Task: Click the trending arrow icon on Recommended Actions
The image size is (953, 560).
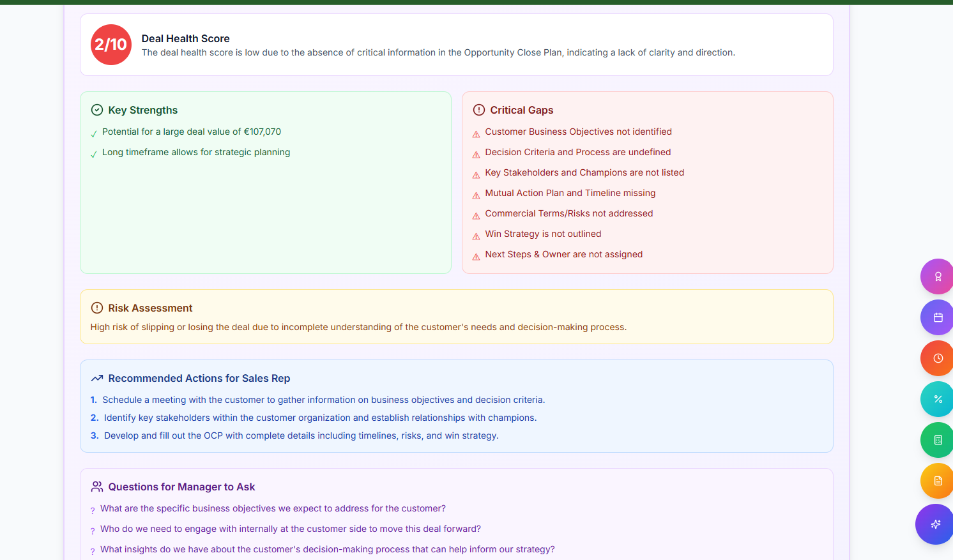Action: [97, 378]
